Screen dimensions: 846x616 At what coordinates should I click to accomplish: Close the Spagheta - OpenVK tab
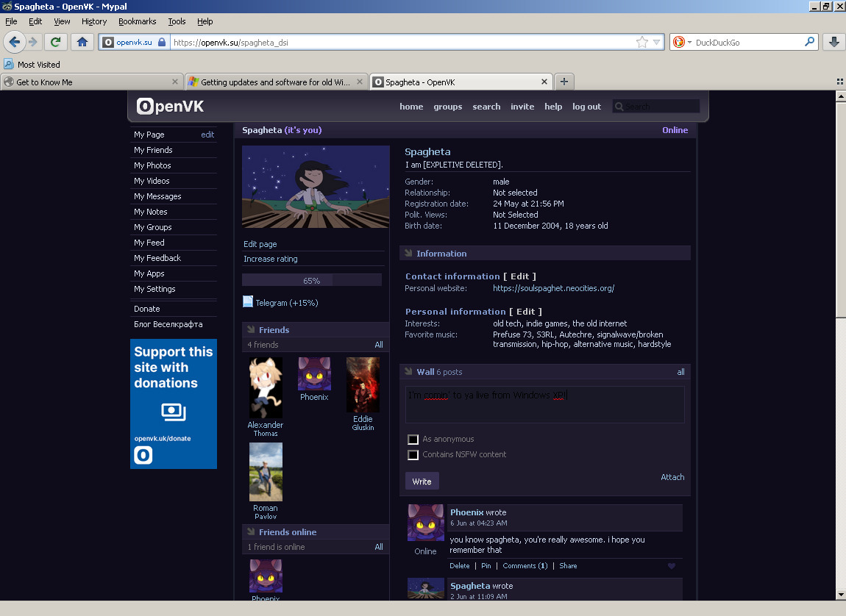pyautogui.click(x=544, y=82)
